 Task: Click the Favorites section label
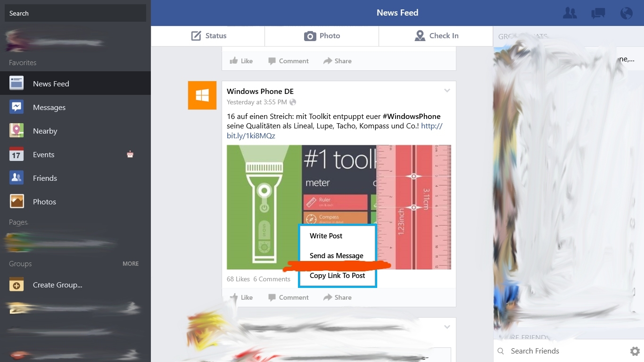coord(23,63)
